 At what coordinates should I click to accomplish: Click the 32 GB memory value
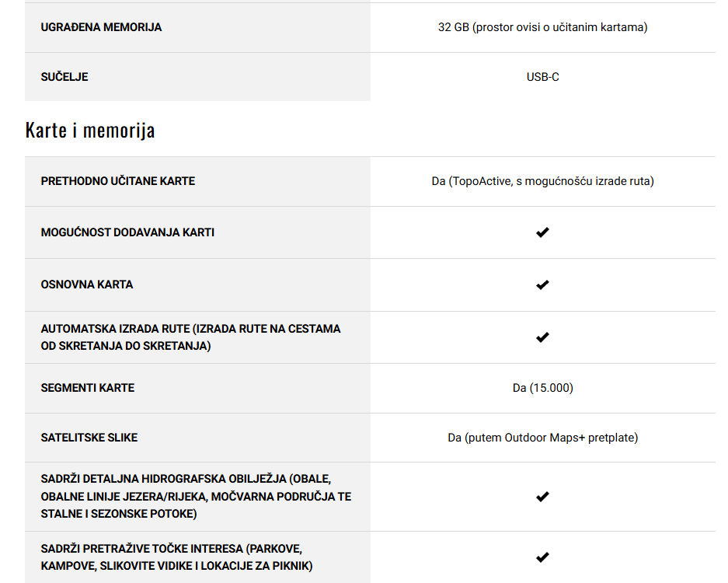pyautogui.click(x=543, y=27)
